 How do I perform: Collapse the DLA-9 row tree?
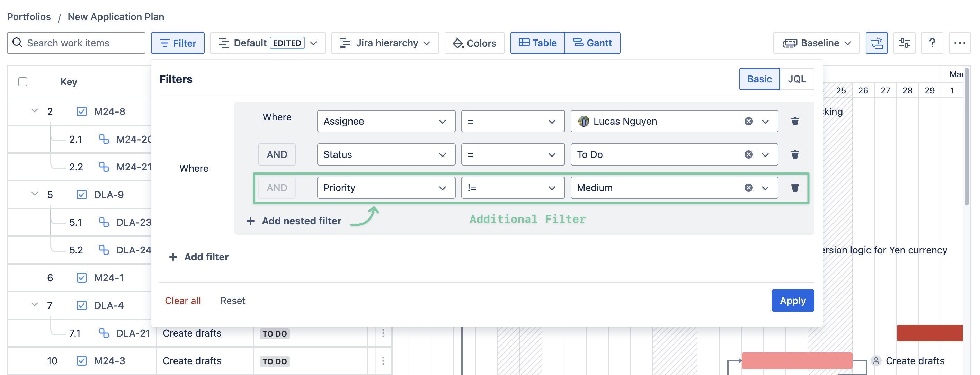35,194
